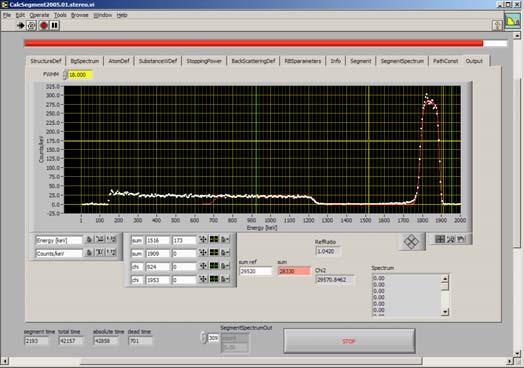Image resolution: width=524 pixels, height=368 pixels.
Task: Open the Window menu
Action: (103, 15)
